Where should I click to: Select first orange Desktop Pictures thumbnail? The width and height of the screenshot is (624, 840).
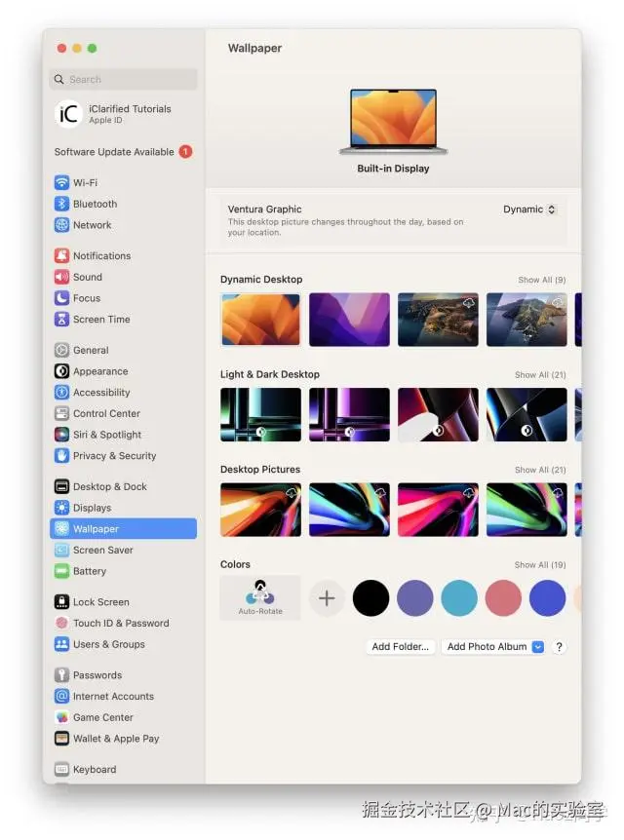pyautogui.click(x=260, y=510)
